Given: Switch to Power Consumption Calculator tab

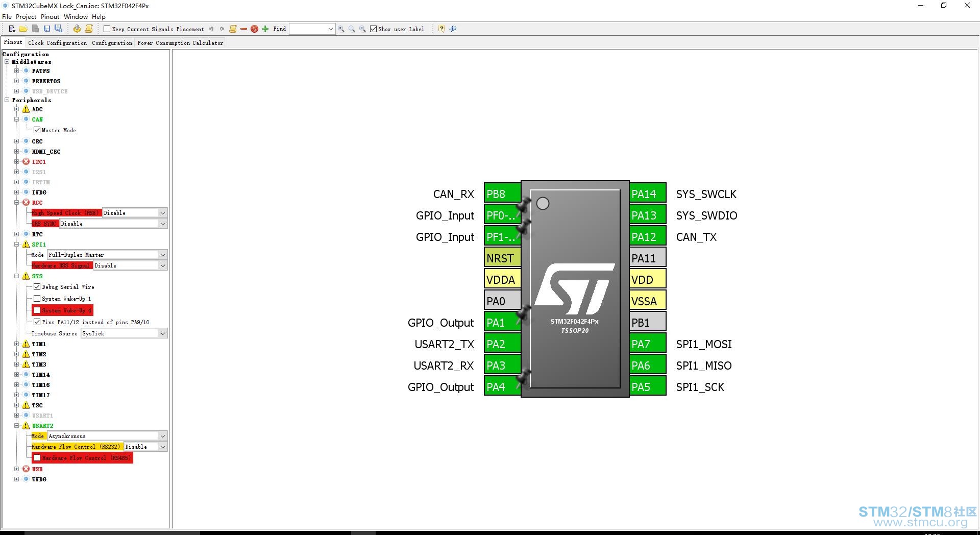Looking at the screenshot, I should pos(180,43).
